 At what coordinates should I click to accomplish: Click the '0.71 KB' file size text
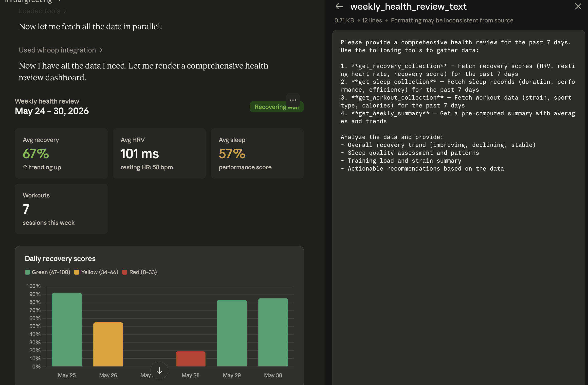pos(344,20)
